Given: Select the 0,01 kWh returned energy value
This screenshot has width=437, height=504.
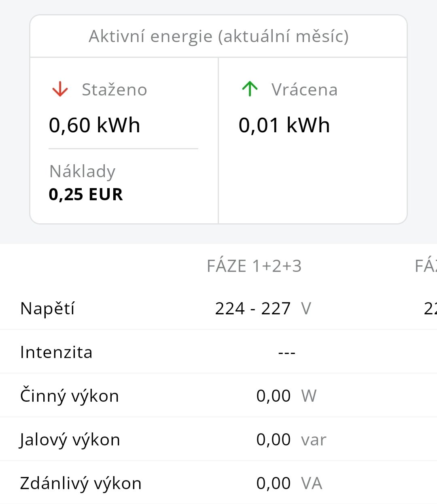Looking at the screenshot, I should [x=284, y=125].
